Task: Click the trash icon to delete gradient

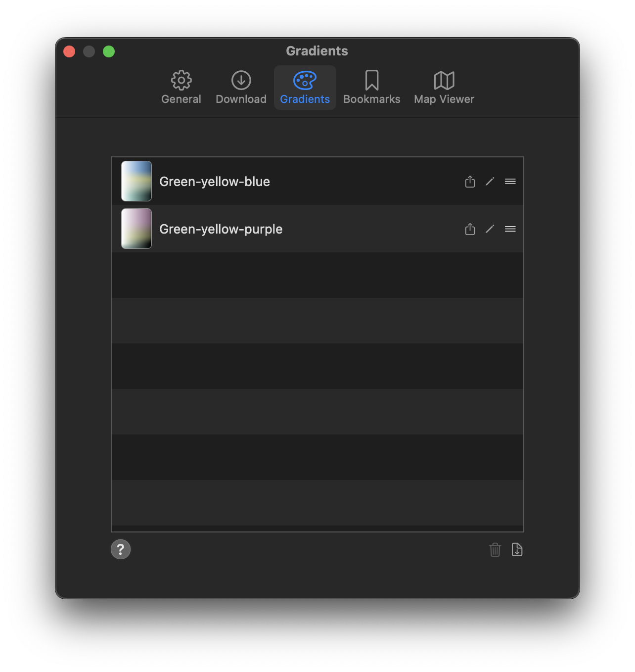Action: point(495,550)
